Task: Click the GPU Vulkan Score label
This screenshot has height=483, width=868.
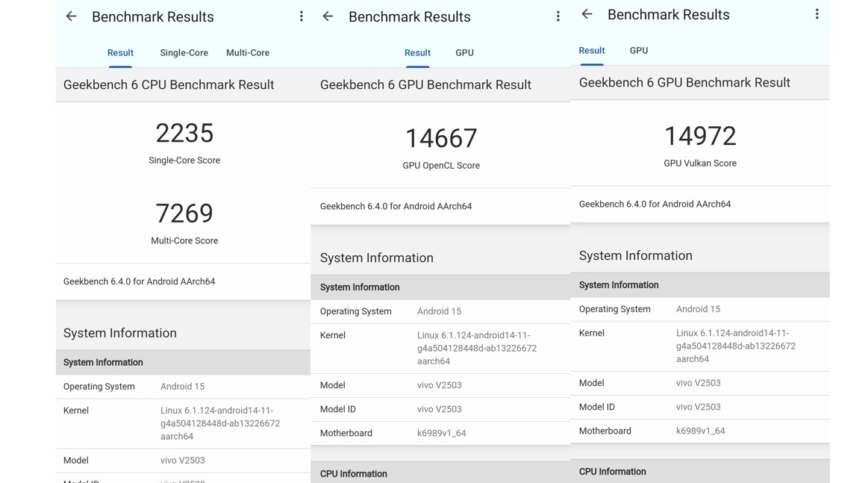Action: tap(700, 163)
